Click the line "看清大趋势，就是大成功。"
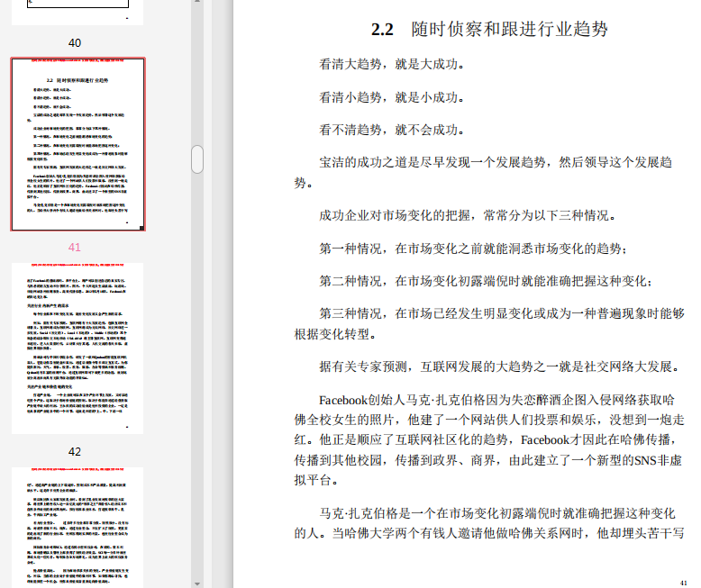 392,64
